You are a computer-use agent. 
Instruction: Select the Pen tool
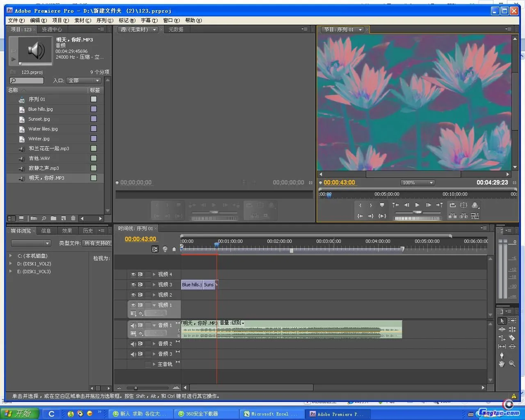pos(502,355)
